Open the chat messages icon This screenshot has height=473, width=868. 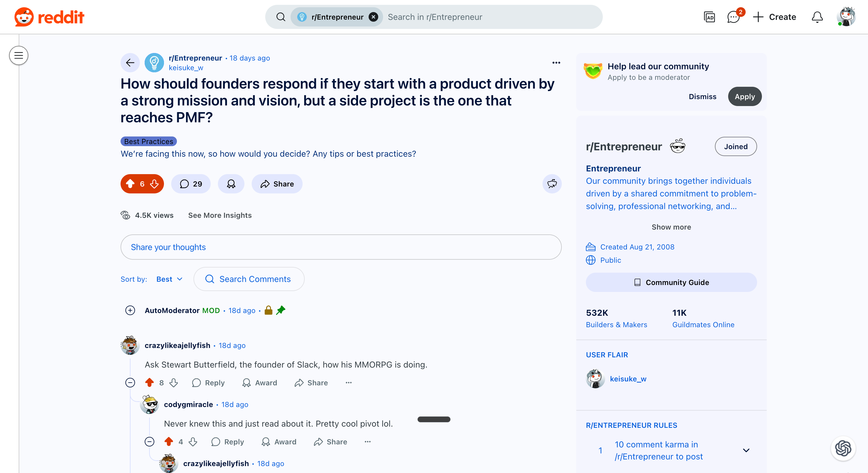[734, 17]
